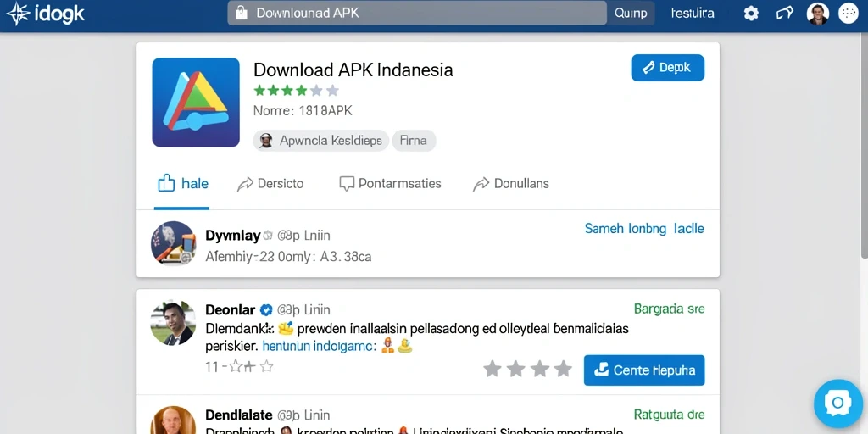This screenshot has height=434, width=868.
Task: Click the Nomre: 1818APK text
Action: pos(303,111)
